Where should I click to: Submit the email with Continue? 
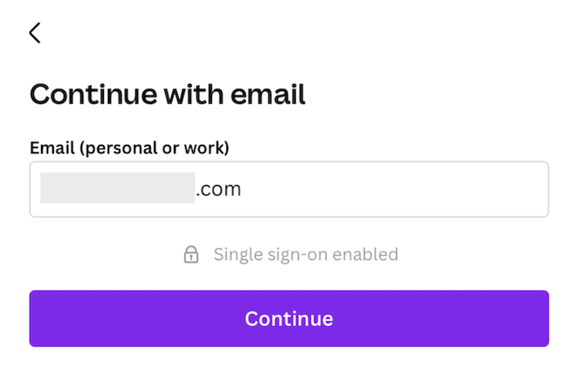[289, 319]
